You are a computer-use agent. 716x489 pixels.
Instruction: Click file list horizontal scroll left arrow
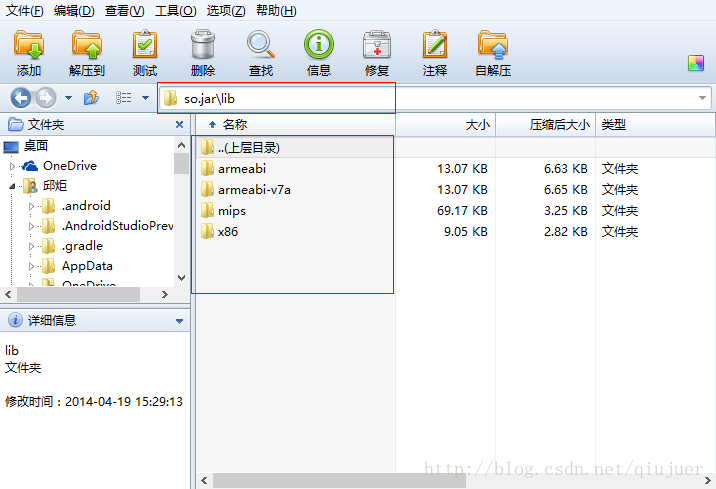205,480
